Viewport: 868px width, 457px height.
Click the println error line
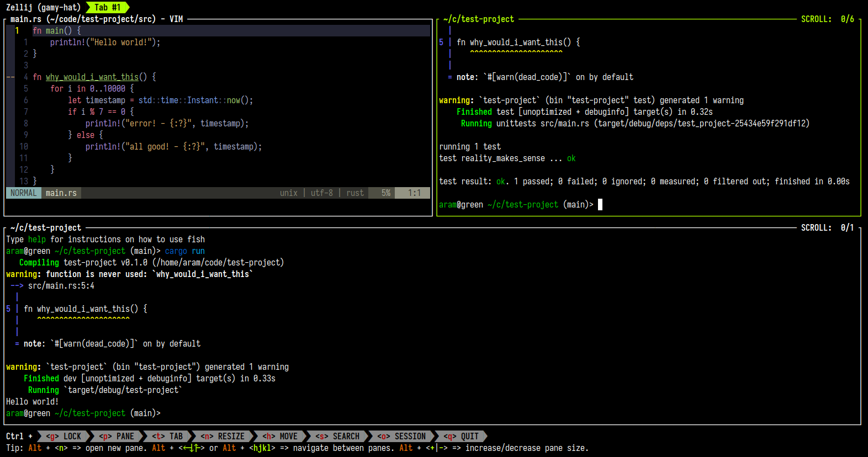167,123
